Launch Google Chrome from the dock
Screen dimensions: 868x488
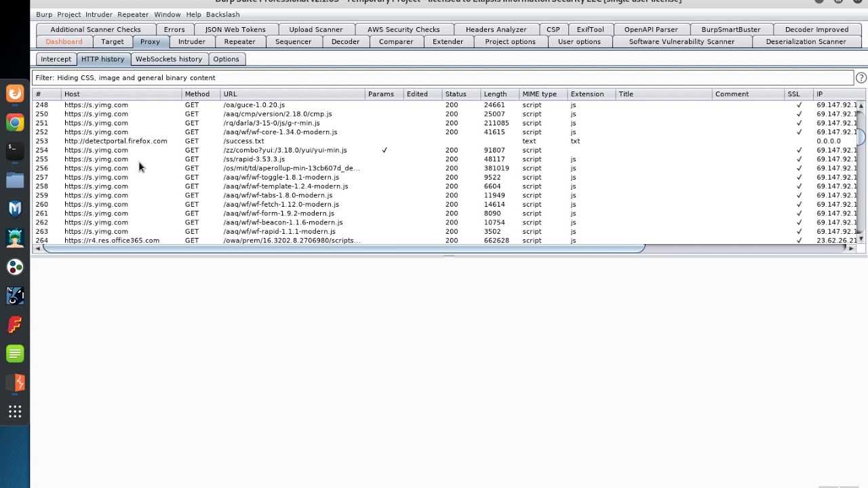15,123
